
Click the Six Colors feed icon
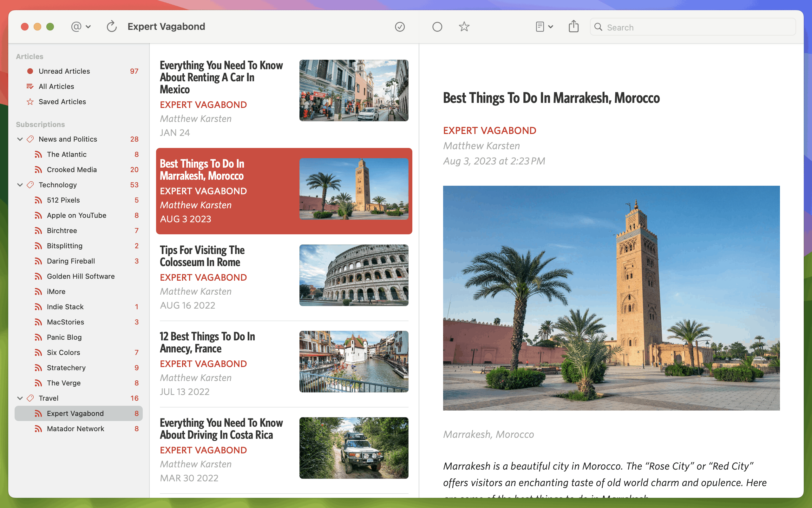[x=38, y=352]
